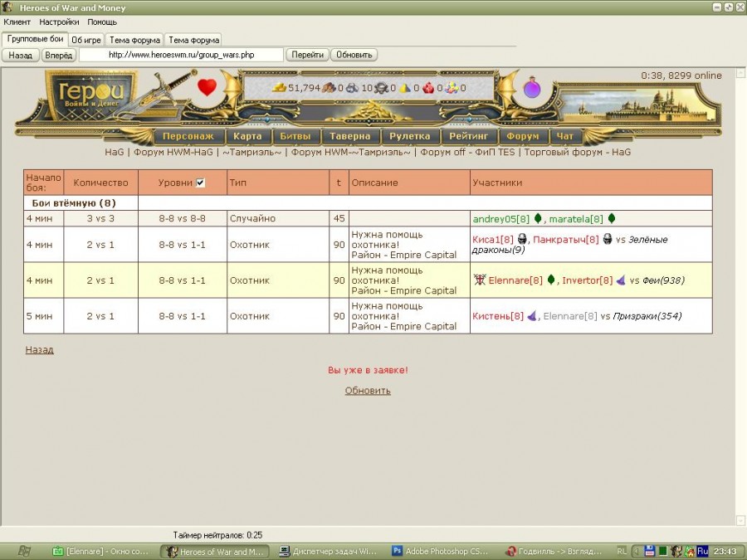Open Рейтинг in game navigation
The width and height of the screenshot is (747, 560).
[x=469, y=136]
